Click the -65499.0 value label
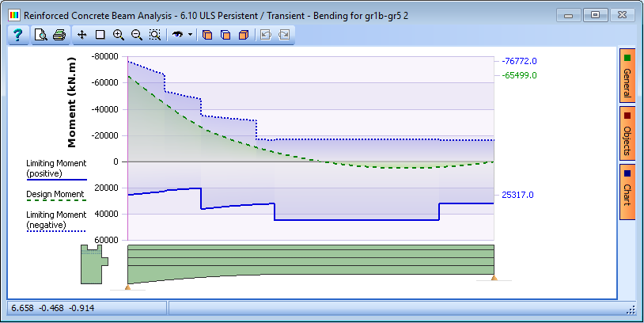Image resolution: width=644 pixels, height=323 pixels. pyautogui.click(x=519, y=76)
